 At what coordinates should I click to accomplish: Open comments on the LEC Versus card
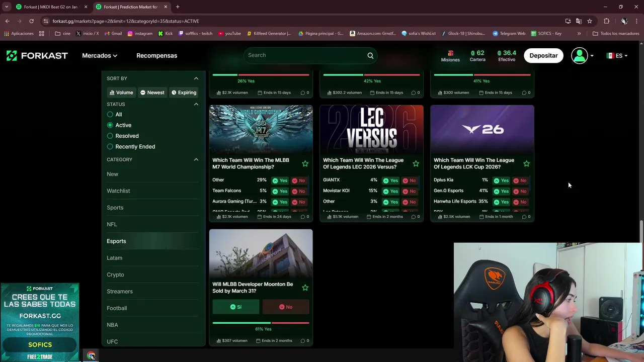pyautogui.click(x=416, y=217)
